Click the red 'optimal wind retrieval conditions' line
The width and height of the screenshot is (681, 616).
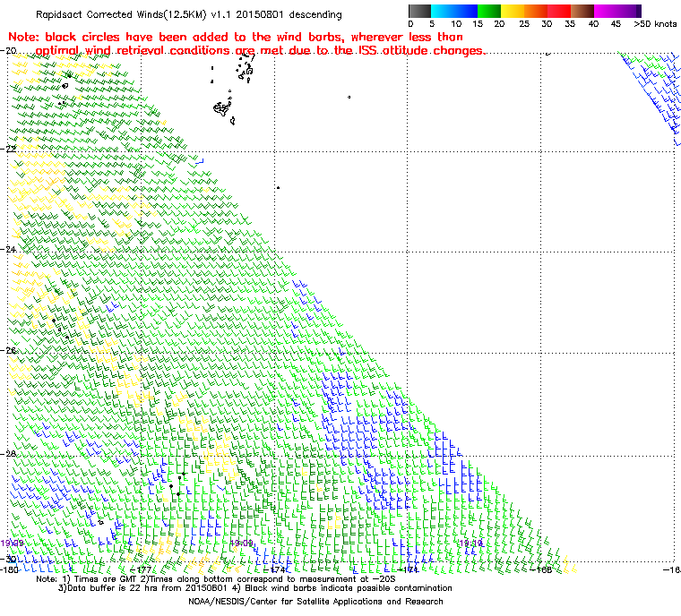[260, 50]
